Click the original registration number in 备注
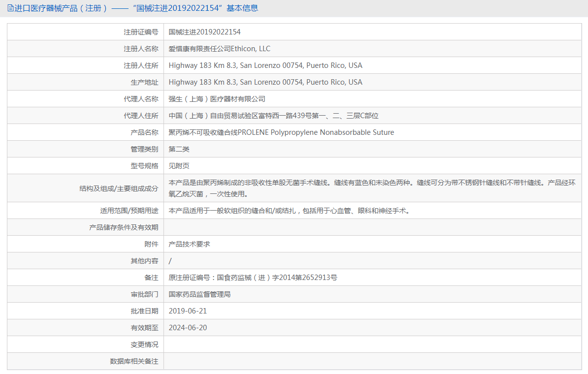 click(253, 278)
